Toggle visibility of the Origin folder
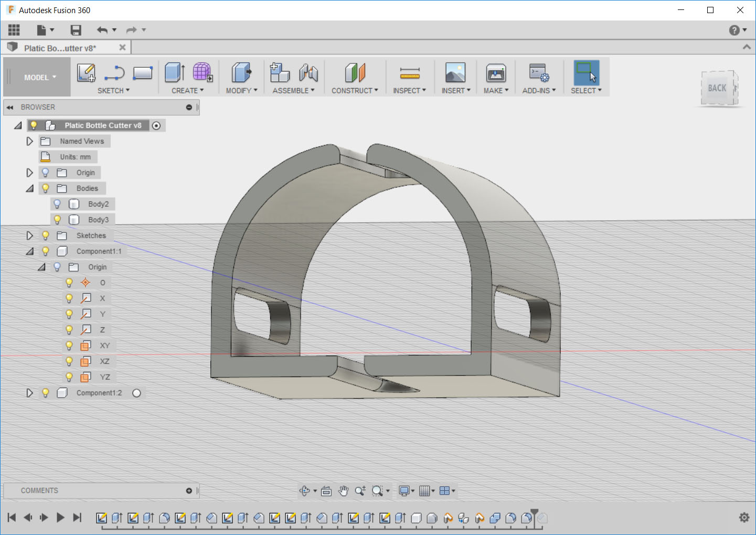The image size is (756, 535). pyautogui.click(x=45, y=172)
